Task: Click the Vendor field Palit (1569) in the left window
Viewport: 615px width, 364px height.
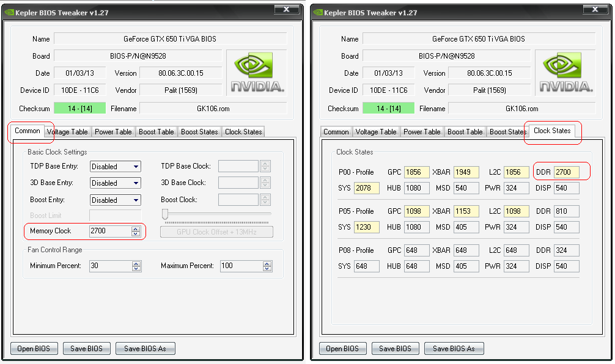Action: pos(181,90)
